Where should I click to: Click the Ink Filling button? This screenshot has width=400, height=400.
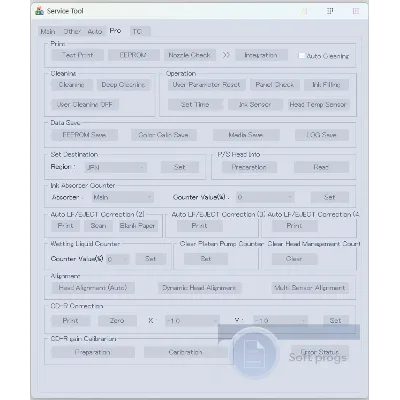(x=326, y=85)
